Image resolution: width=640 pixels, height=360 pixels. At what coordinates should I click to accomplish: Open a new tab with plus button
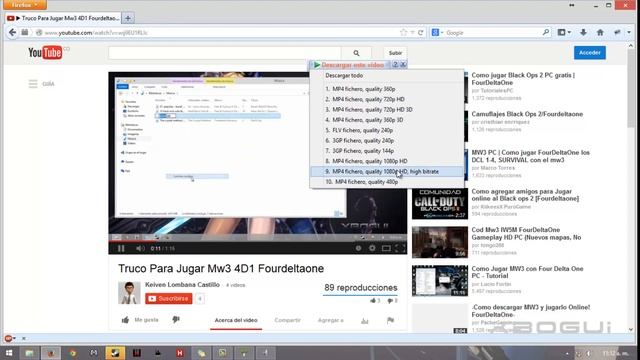pos(128,18)
